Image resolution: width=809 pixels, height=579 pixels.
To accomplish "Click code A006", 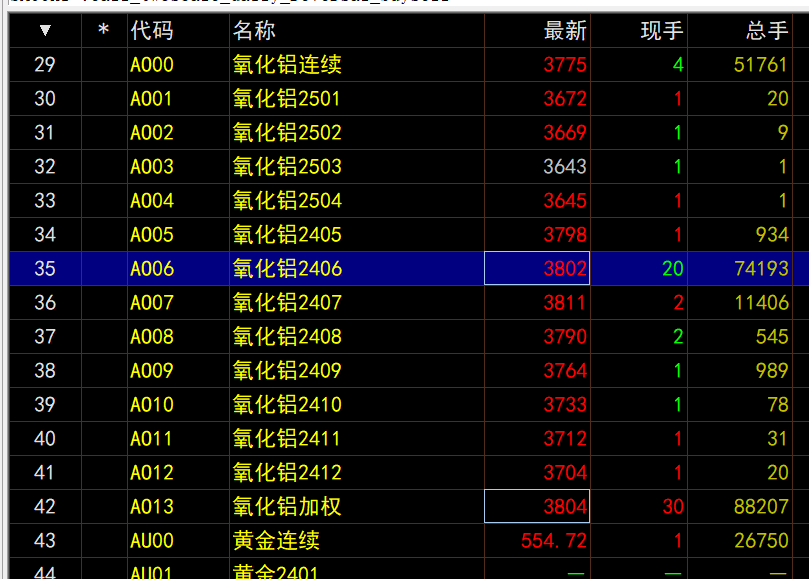I will 152,269.
